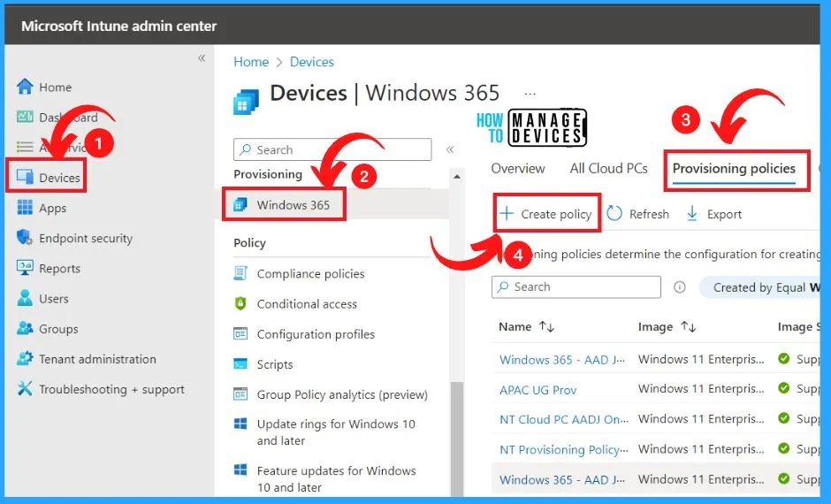
Task: Click the green supported checkmark in APAC UG Prov row
Action: pos(784,388)
